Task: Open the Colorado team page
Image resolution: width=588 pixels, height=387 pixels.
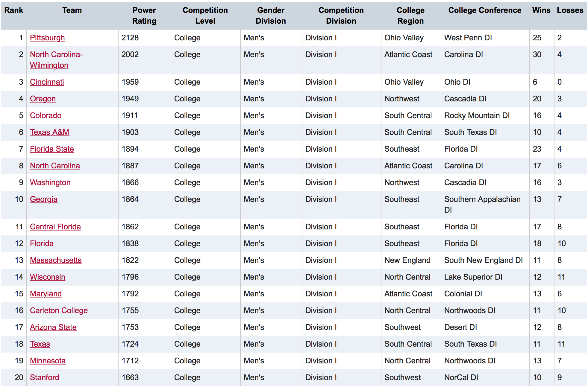Action: pos(46,115)
